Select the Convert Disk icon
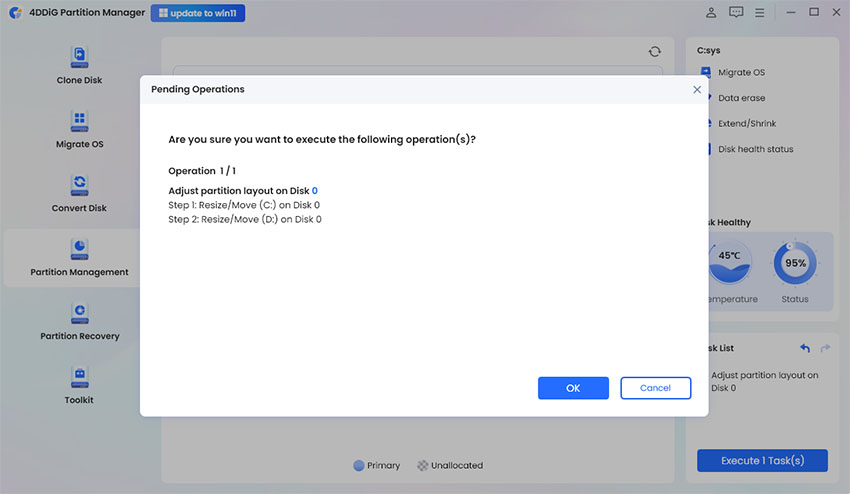Image resolution: width=850 pixels, height=494 pixels. pos(79,185)
